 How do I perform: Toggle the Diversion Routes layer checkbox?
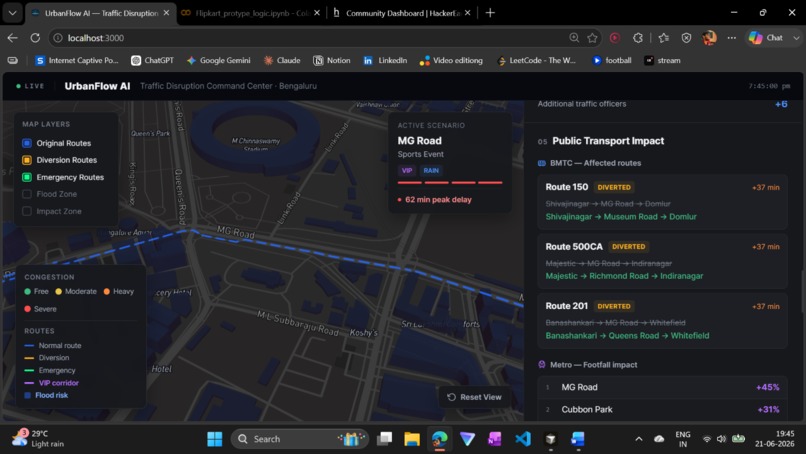pos(27,160)
